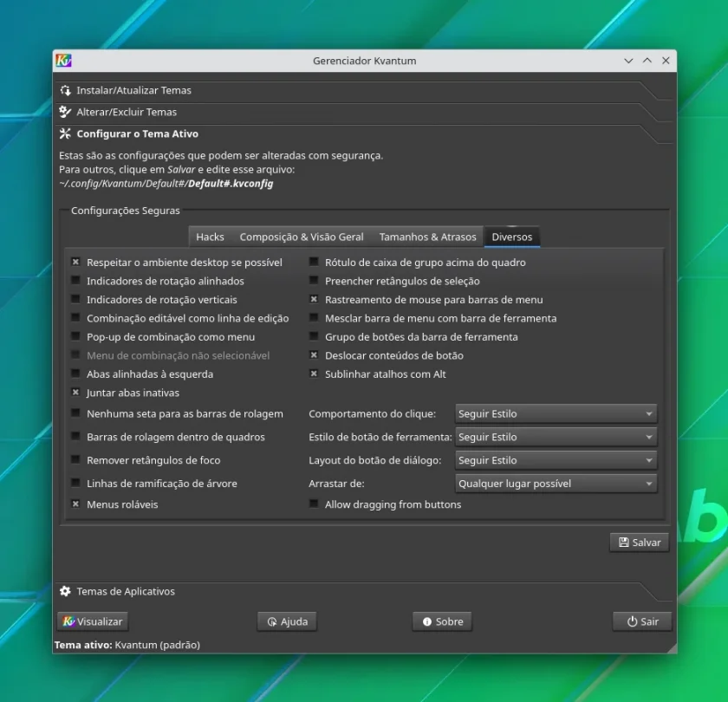Viewport: 728px width, 702px height.
Task: Click the Instalar/Atualizar Temas download icon
Action: tap(66, 90)
